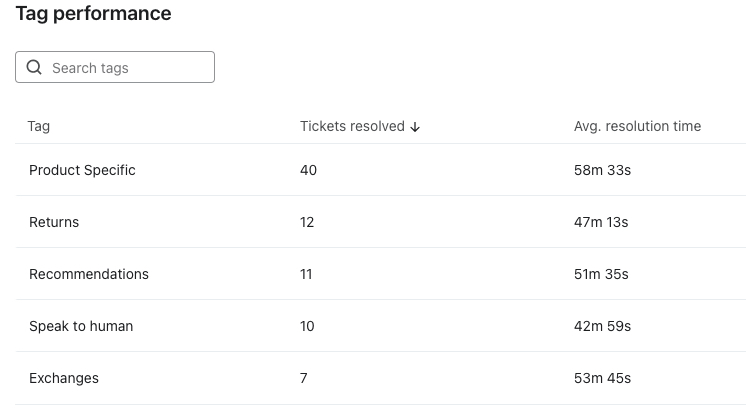746x414 pixels.
Task: Click the Tag performance heading
Action: (93, 14)
